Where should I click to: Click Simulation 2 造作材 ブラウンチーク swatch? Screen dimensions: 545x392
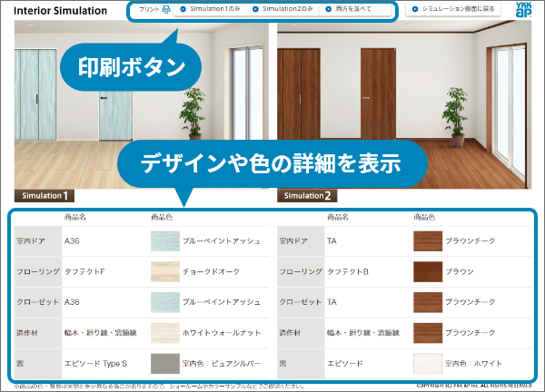tap(428, 333)
